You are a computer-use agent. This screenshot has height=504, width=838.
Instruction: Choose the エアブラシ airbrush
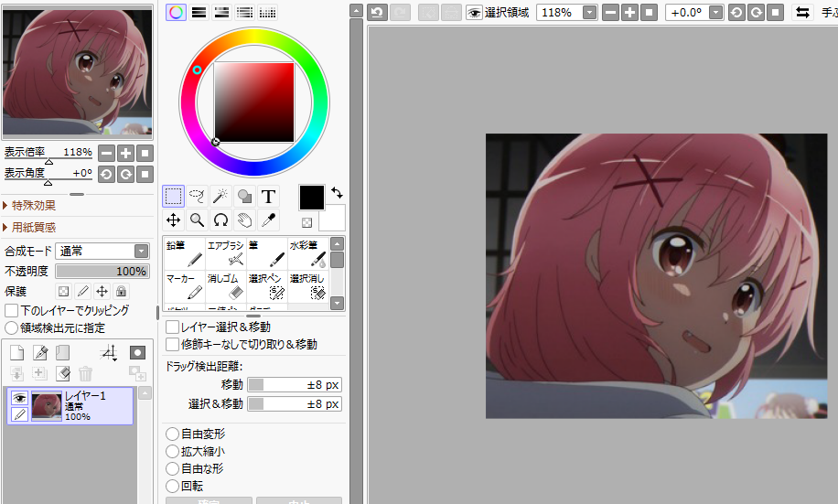click(226, 253)
